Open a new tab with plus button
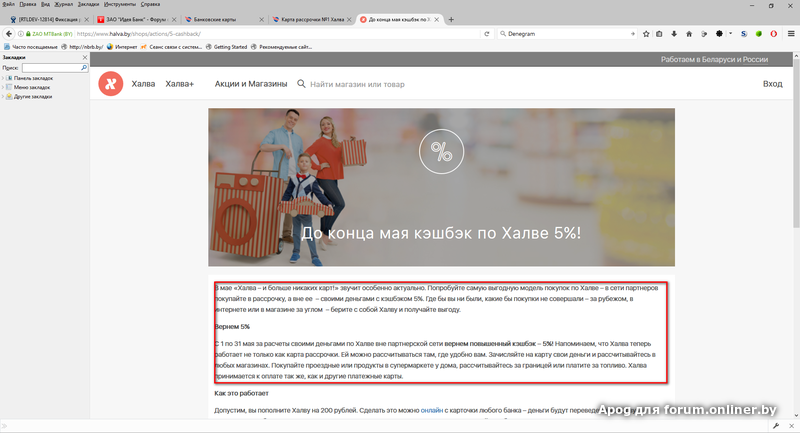 451,19
